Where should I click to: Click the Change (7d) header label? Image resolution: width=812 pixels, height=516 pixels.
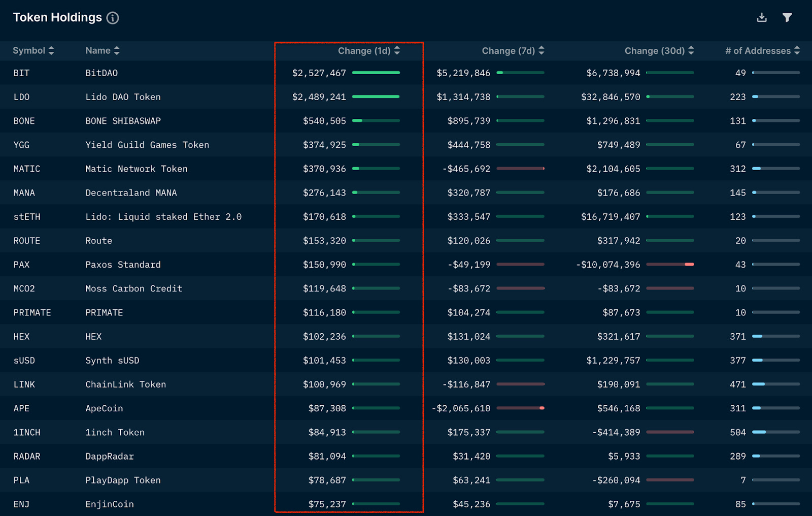coord(509,51)
